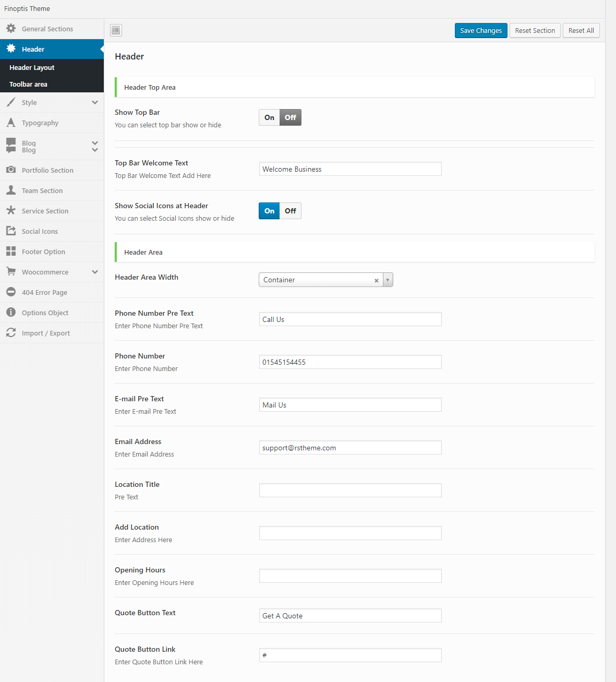Turn Show Top Bar on
The image size is (616, 682).
click(x=269, y=117)
